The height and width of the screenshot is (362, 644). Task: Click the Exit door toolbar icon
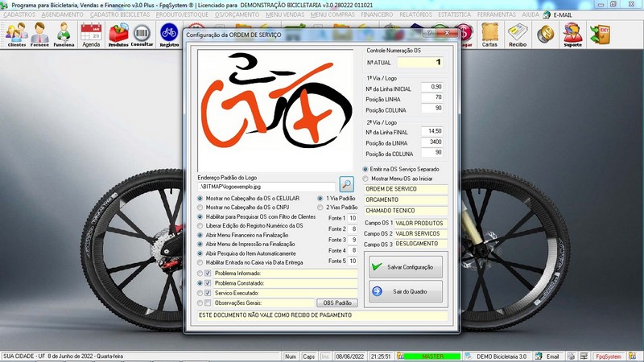(600, 35)
